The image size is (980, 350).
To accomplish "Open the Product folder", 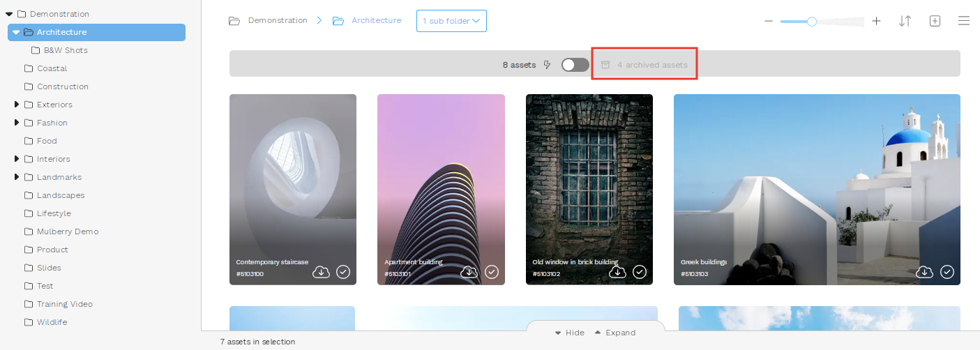I will (52, 250).
